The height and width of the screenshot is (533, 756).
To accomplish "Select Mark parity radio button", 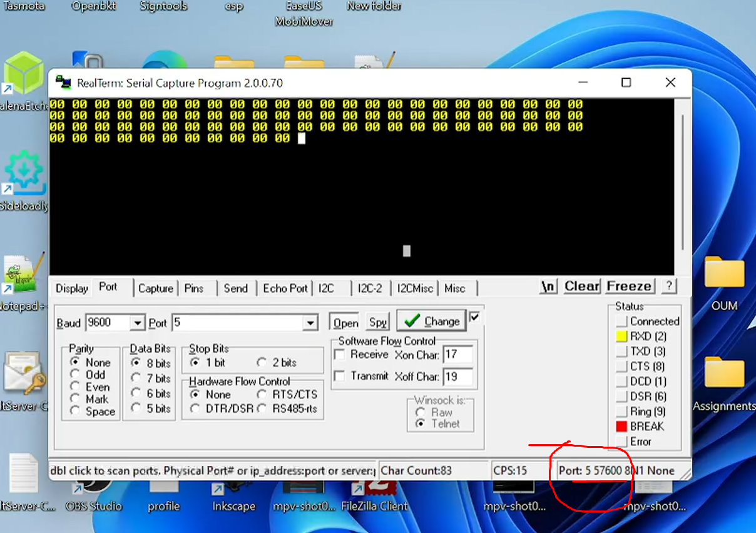I will pyautogui.click(x=76, y=399).
